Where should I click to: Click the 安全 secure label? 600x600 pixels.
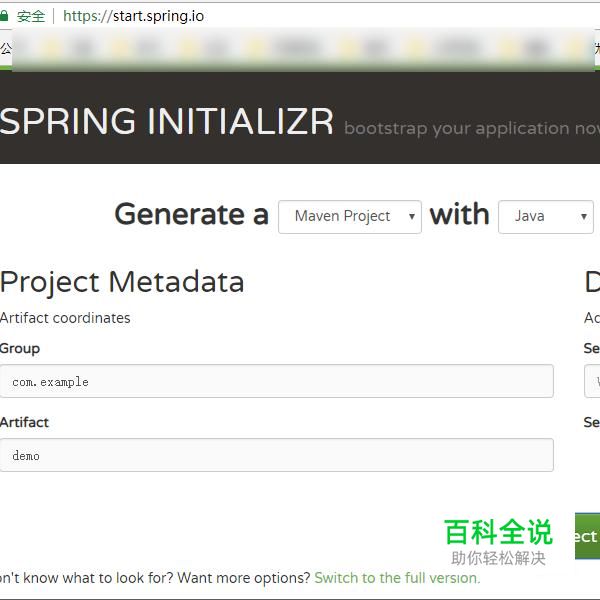coord(31,16)
